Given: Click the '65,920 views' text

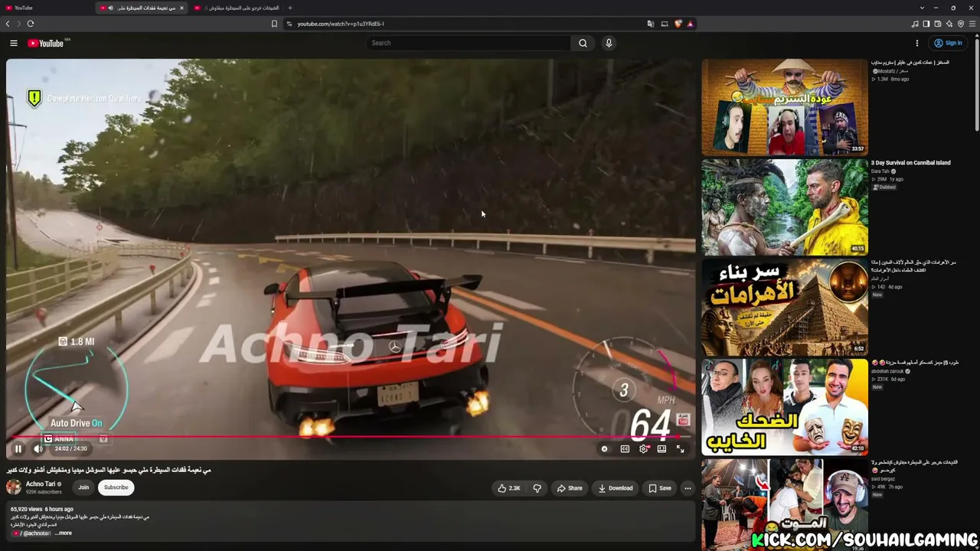Looking at the screenshot, I should [27, 509].
